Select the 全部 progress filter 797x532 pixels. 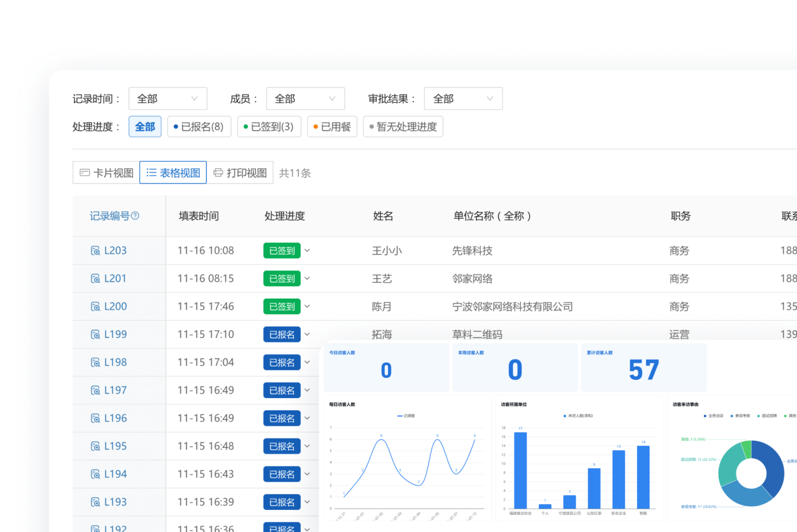pos(145,127)
